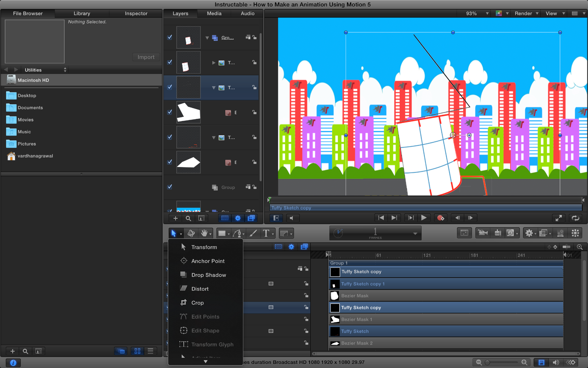588x368 pixels.
Task: Search layers with magnifier icon
Action: (x=188, y=218)
